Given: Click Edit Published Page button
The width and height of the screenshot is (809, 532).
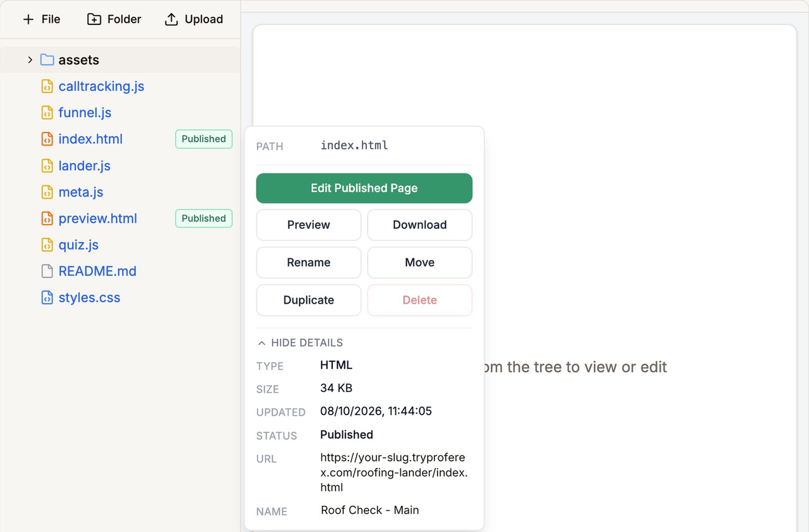Looking at the screenshot, I should click(x=364, y=188).
